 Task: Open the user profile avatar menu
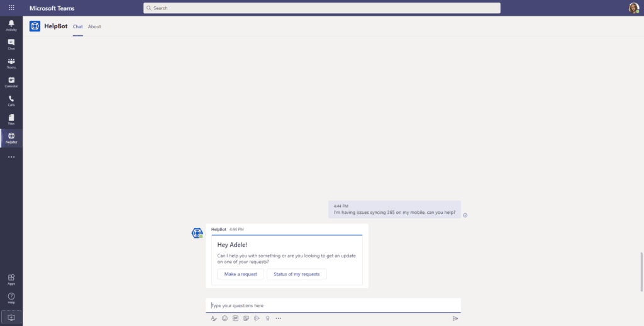click(x=634, y=8)
